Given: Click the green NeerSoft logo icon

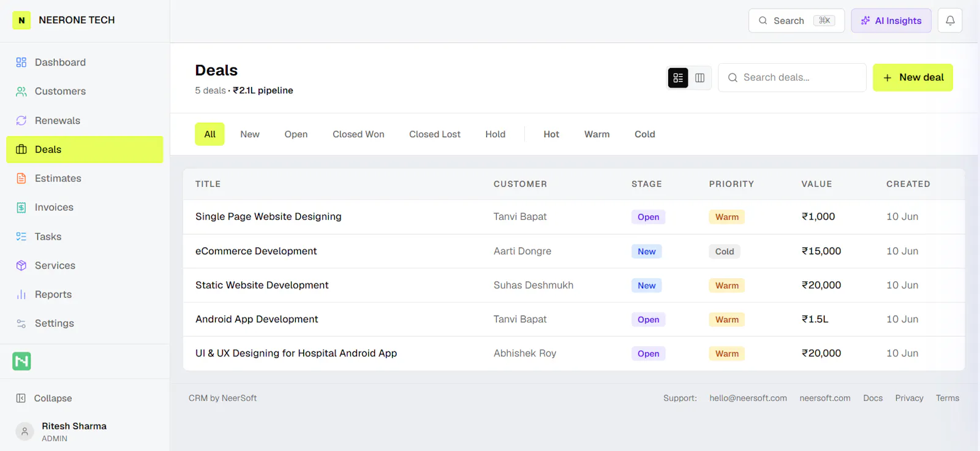Looking at the screenshot, I should click(x=21, y=362).
